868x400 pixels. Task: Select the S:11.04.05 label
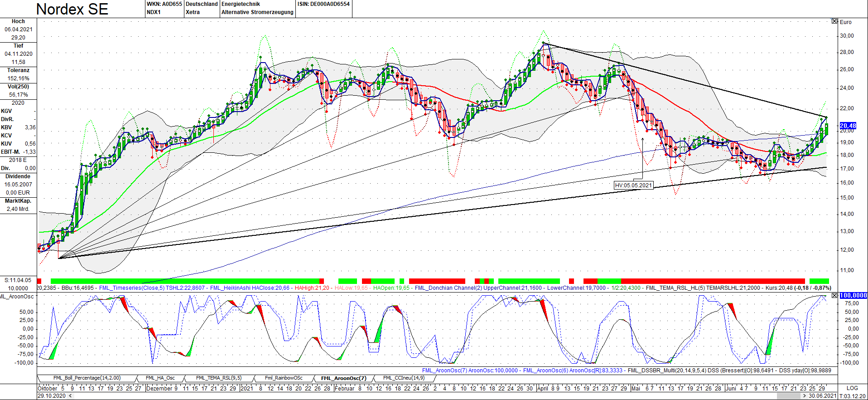[18, 280]
